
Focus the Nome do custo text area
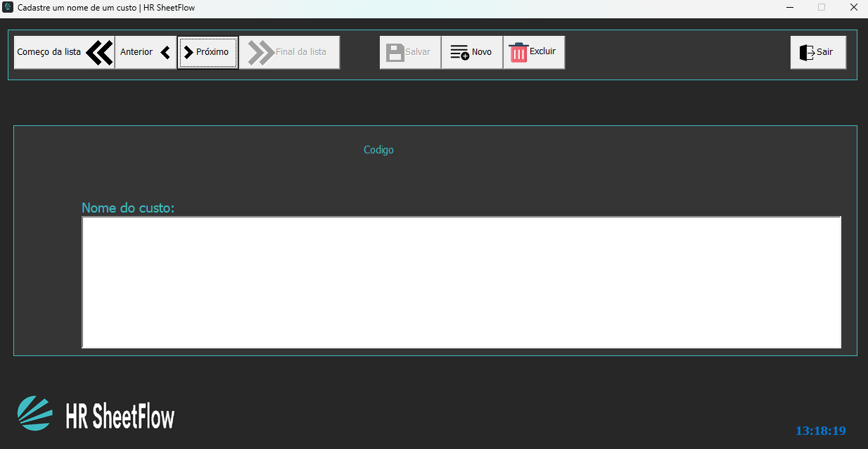[461, 282]
